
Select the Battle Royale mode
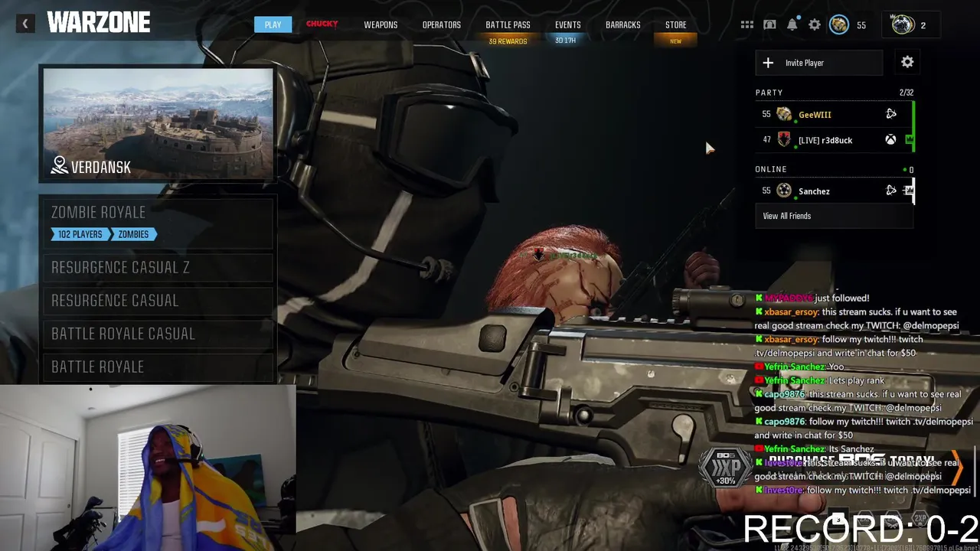pos(157,367)
